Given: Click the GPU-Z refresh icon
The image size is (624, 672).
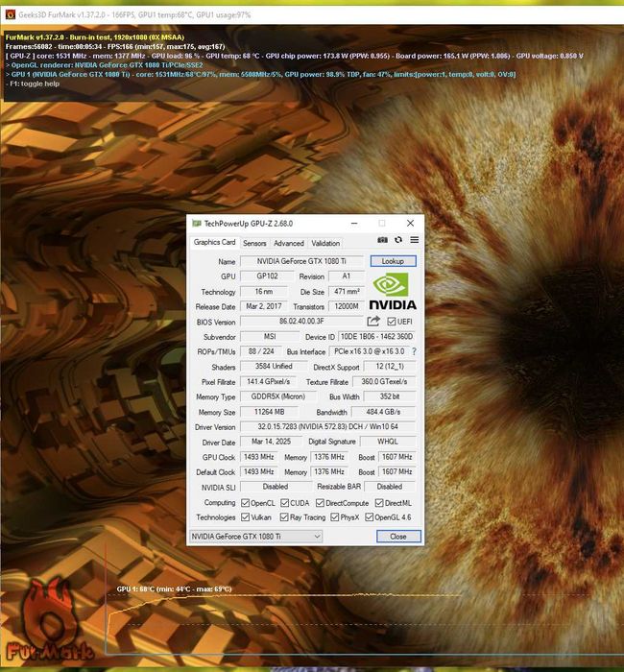Looking at the screenshot, I should (x=398, y=240).
